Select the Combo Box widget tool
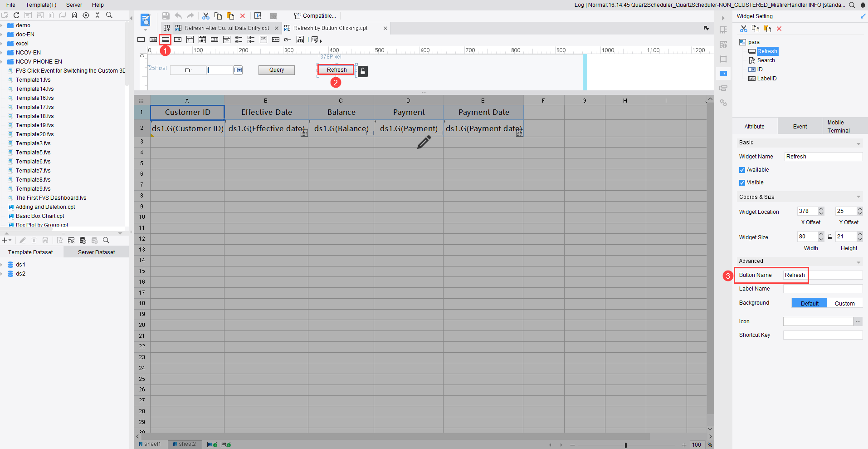Screen dimensions: 868x449 [x=178, y=39]
